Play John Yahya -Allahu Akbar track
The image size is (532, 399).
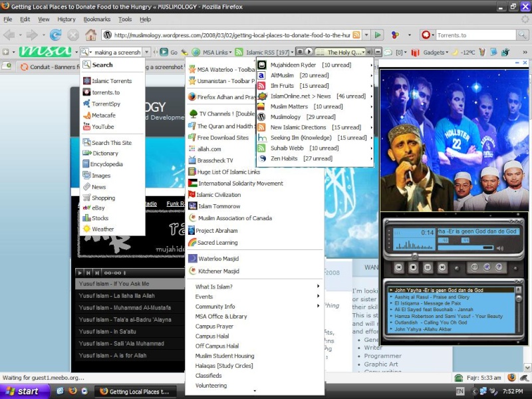(423, 329)
